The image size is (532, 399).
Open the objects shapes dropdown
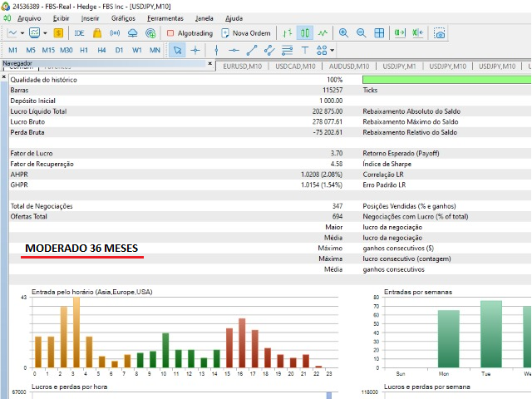pyautogui.click(x=328, y=50)
